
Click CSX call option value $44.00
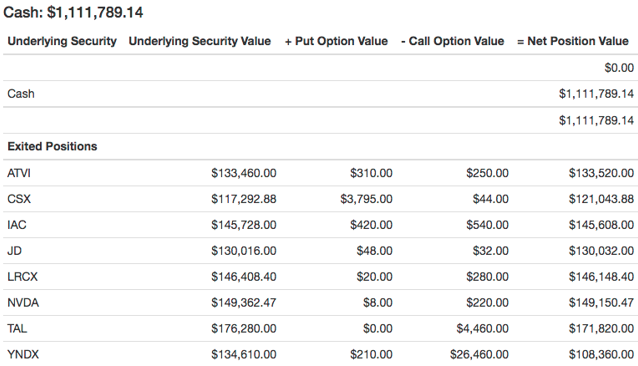(491, 199)
